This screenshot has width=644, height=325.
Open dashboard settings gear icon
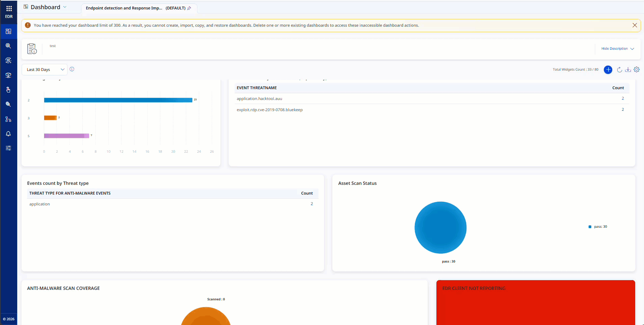point(637,70)
